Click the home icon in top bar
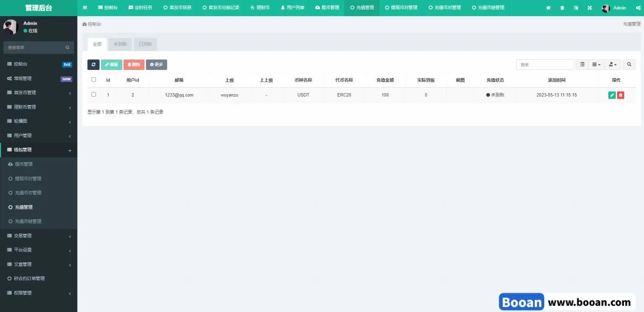 pyautogui.click(x=548, y=8)
